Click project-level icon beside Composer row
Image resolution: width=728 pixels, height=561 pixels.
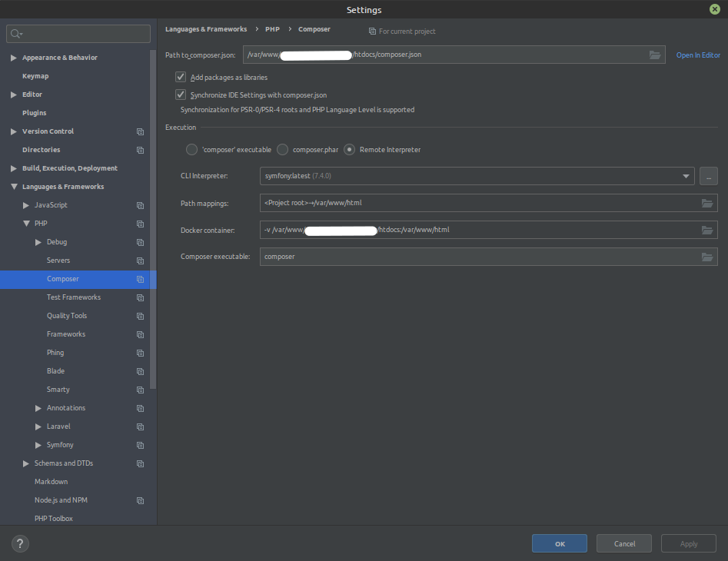tap(140, 279)
